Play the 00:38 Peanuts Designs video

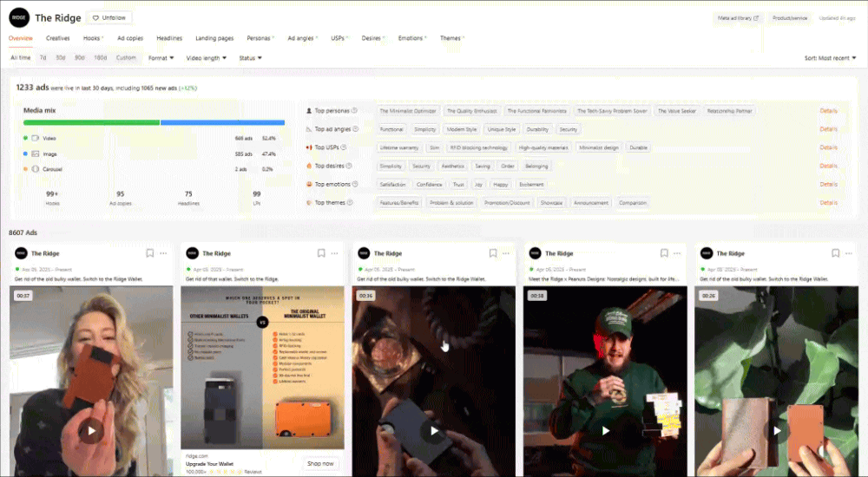pyautogui.click(x=606, y=430)
